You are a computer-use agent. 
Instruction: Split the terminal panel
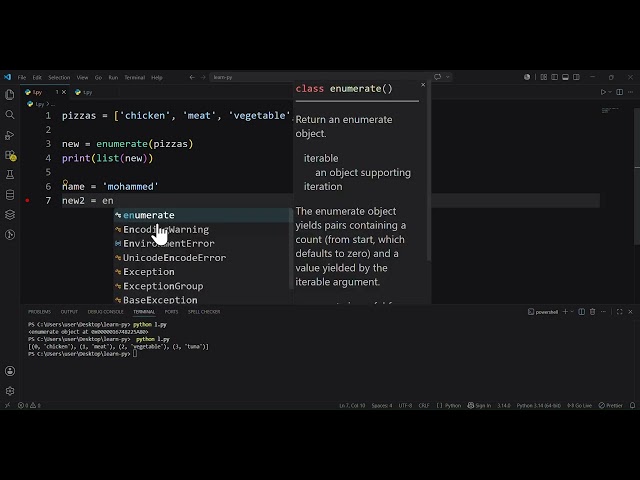tap(582, 311)
